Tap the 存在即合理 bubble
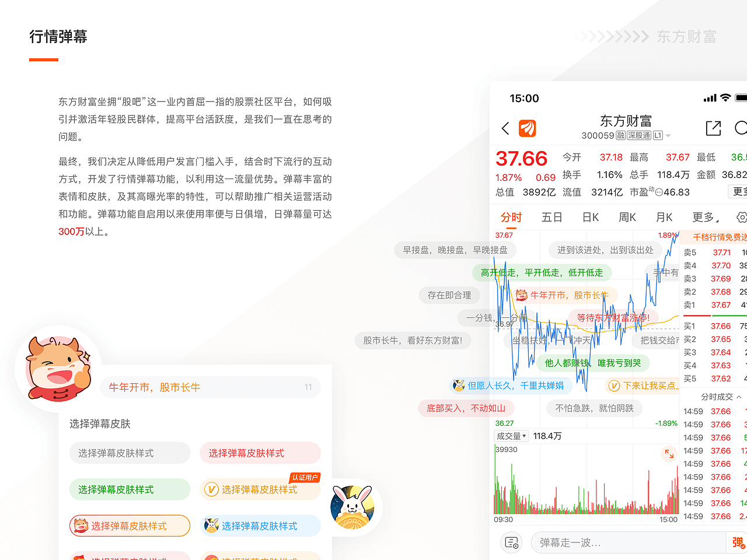This screenshot has width=747, height=560. (x=449, y=295)
